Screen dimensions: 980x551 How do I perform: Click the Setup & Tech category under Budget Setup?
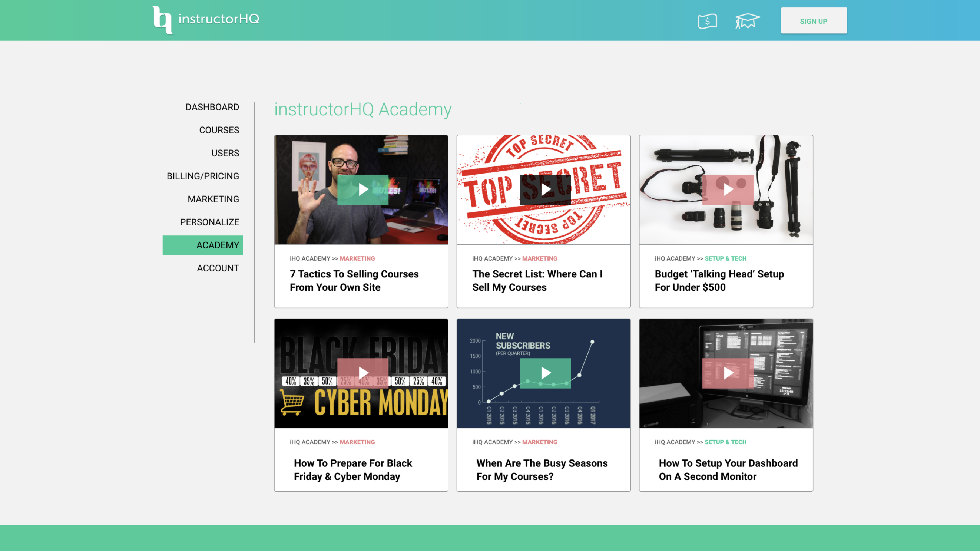[x=725, y=258]
